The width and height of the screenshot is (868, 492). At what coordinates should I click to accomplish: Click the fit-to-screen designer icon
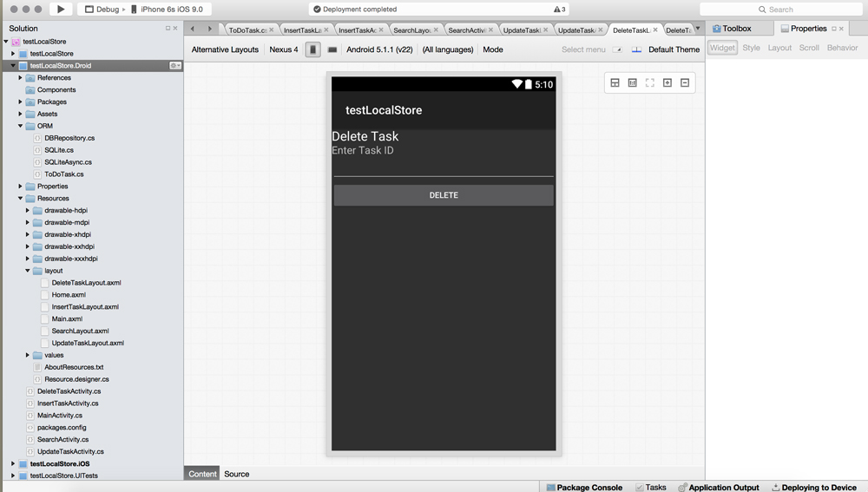coord(649,83)
